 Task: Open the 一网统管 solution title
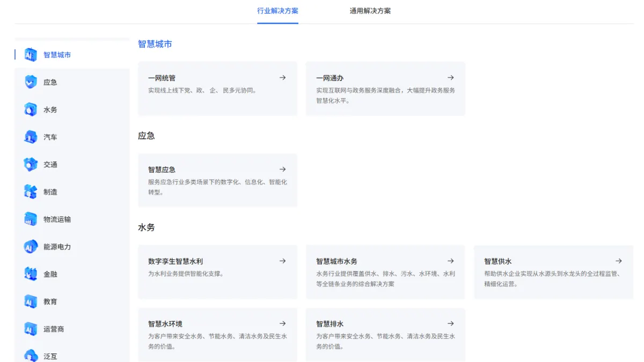(x=162, y=78)
